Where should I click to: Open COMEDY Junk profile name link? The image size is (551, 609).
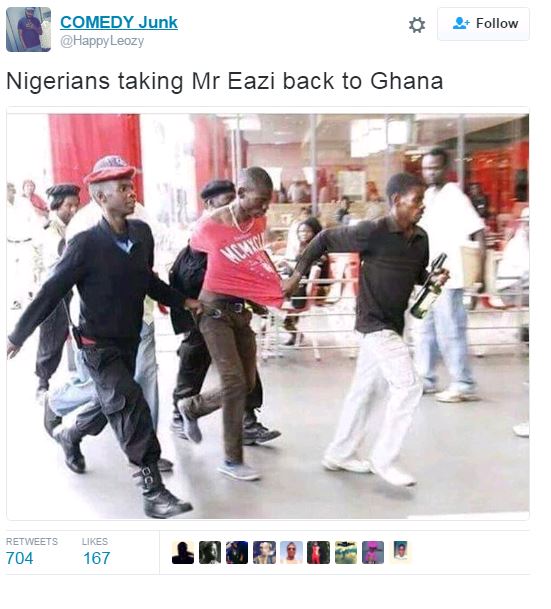point(119,22)
